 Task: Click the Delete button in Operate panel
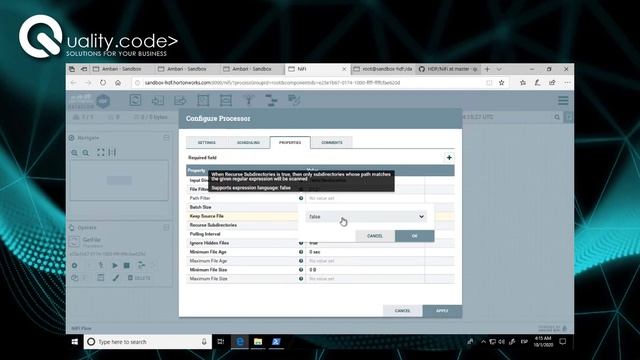[x=139, y=278]
